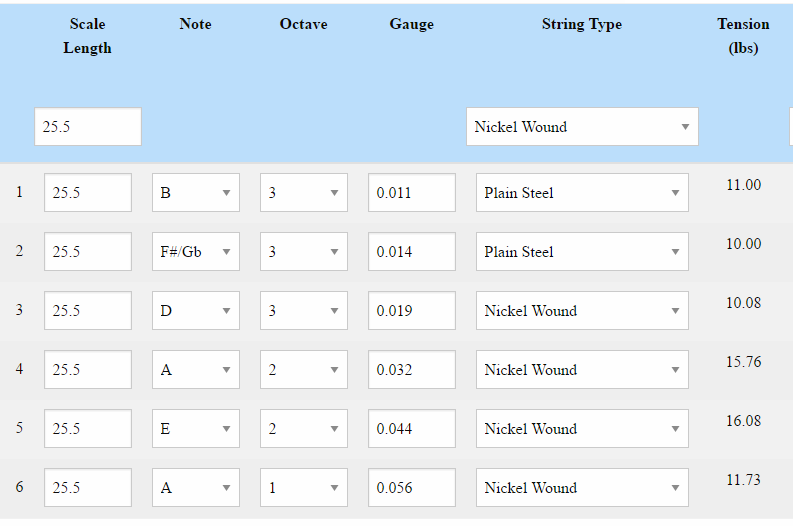The width and height of the screenshot is (793, 526).
Task: Select the Gauge field showing 0.056
Action: tap(411, 488)
